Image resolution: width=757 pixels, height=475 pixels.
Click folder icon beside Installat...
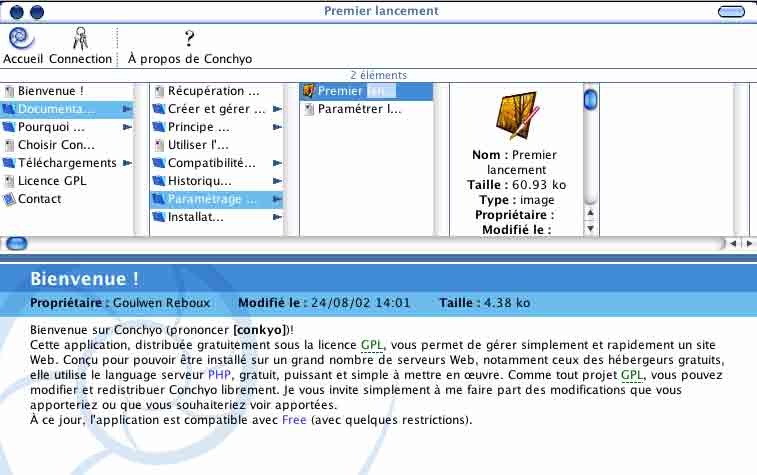click(159, 217)
